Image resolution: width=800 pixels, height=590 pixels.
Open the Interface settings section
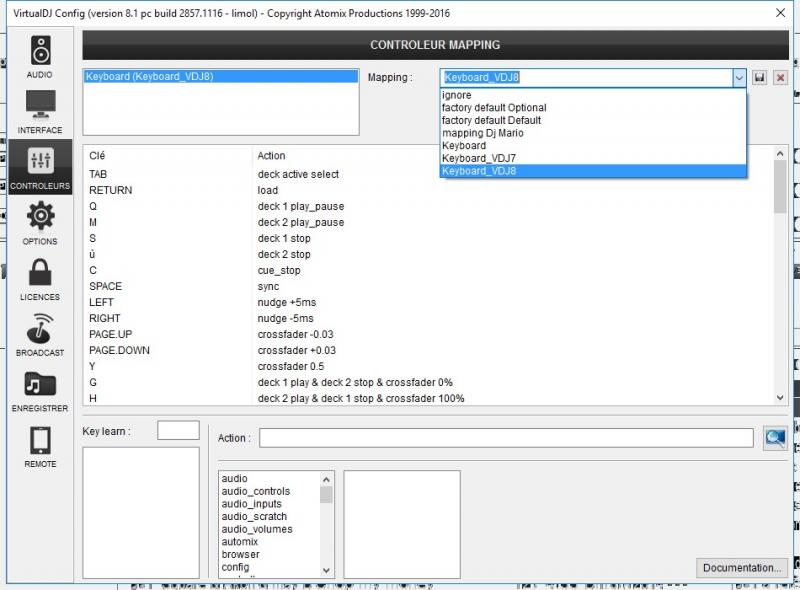click(x=40, y=111)
